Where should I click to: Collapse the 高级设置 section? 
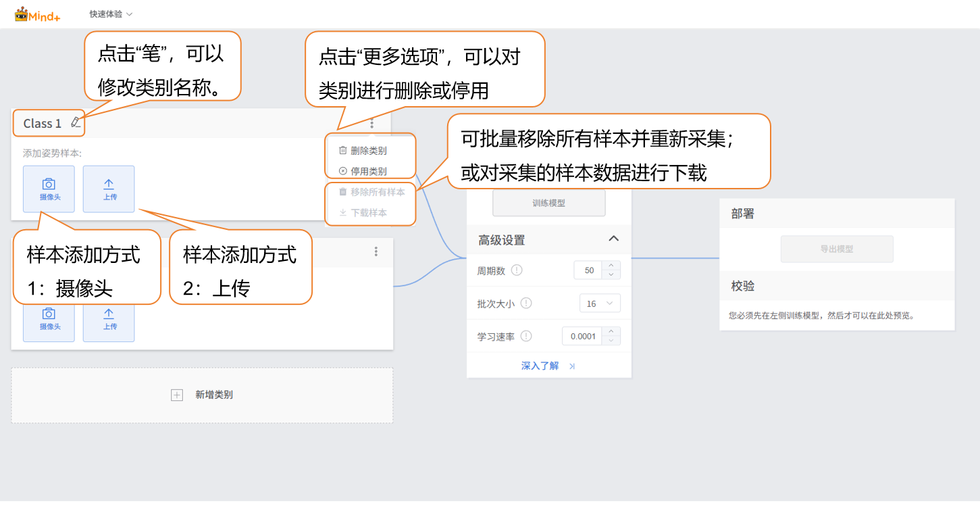[x=613, y=239]
